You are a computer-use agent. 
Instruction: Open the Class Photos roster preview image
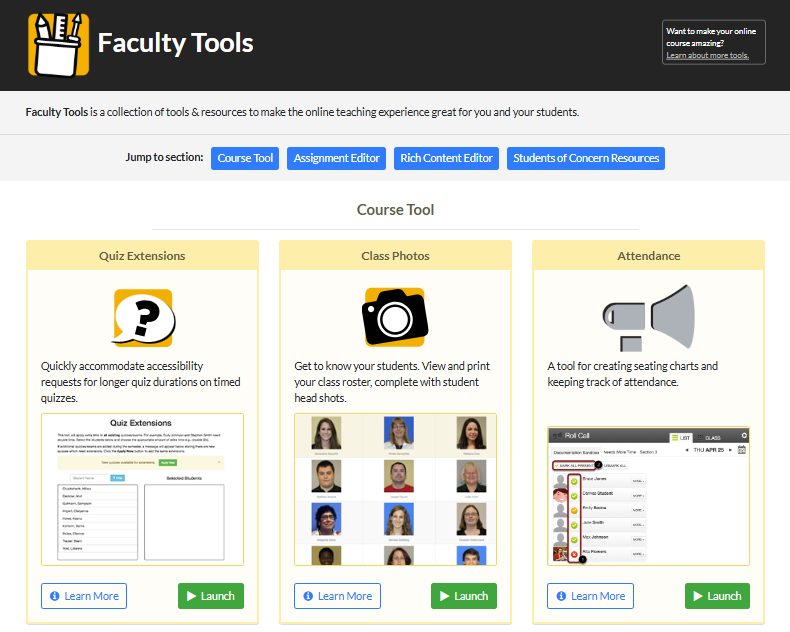click(396, 489)
